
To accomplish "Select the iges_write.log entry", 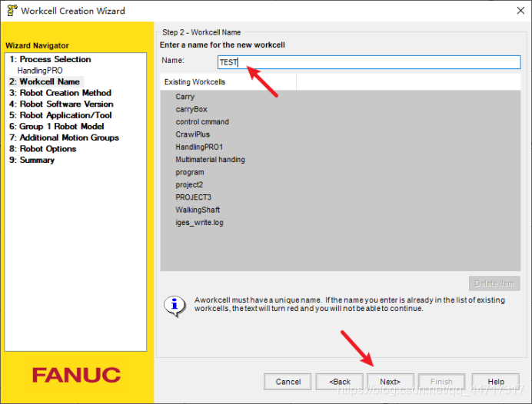I will click(199, 222).
